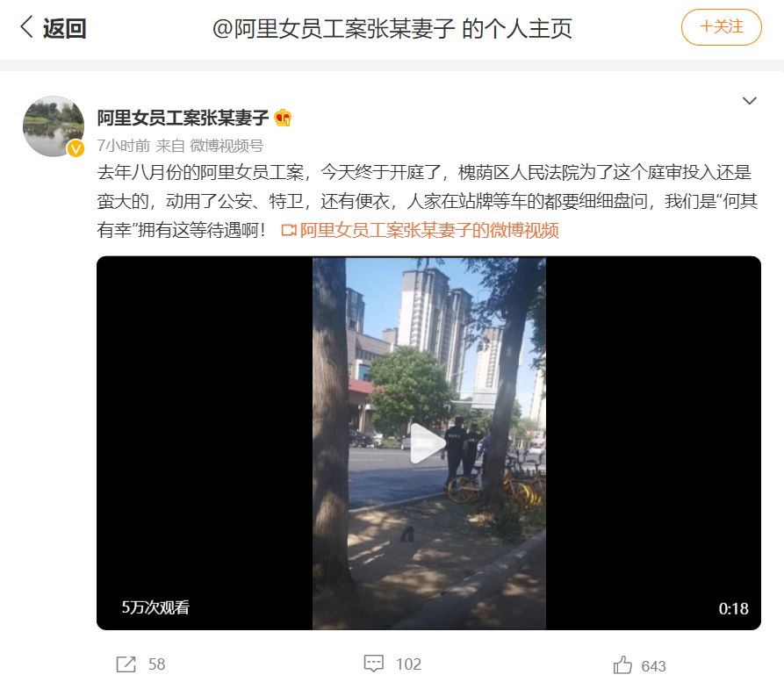This screenshot has width=784, height=682.
Task: Open the user's round avatar photo
Action: point(54,126)
